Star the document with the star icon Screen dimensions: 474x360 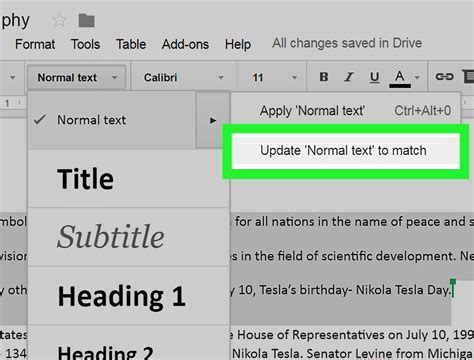[59, 20]
